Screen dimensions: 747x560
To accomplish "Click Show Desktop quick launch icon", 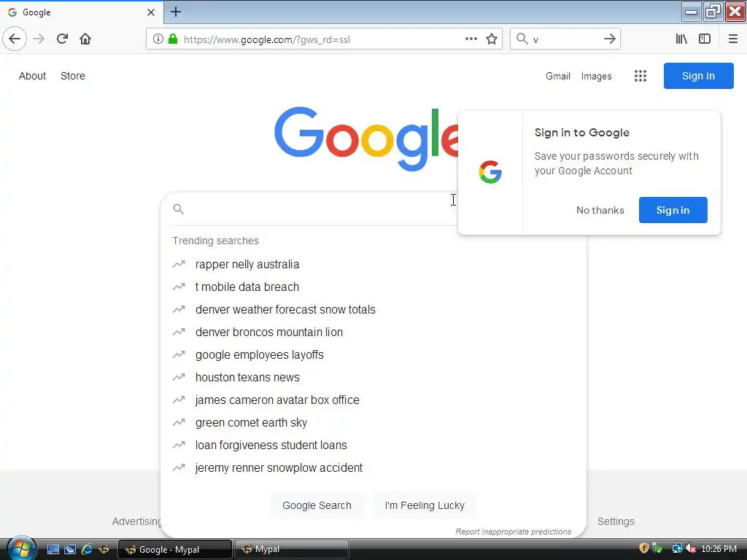I will pyautogui.click(x=53, y=550).
